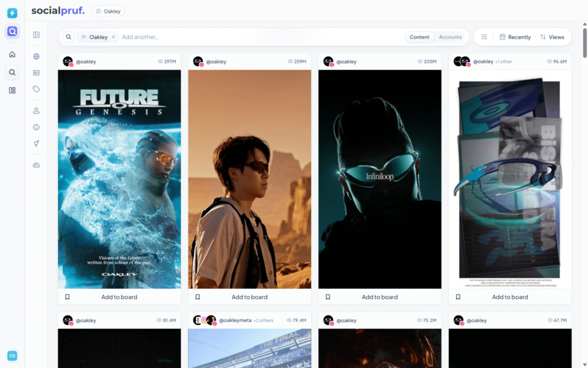Sort by Views

(x=552, y=37)
